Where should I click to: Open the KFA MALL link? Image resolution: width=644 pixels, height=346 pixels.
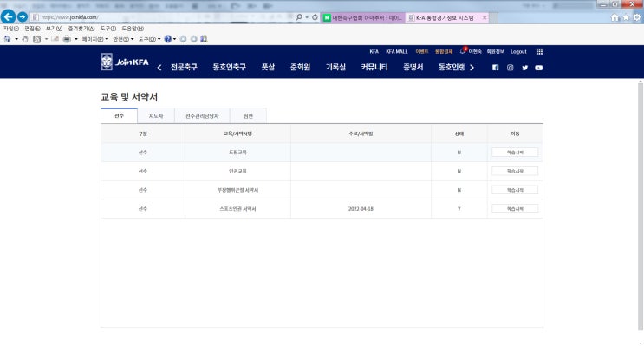pos(397,52)
